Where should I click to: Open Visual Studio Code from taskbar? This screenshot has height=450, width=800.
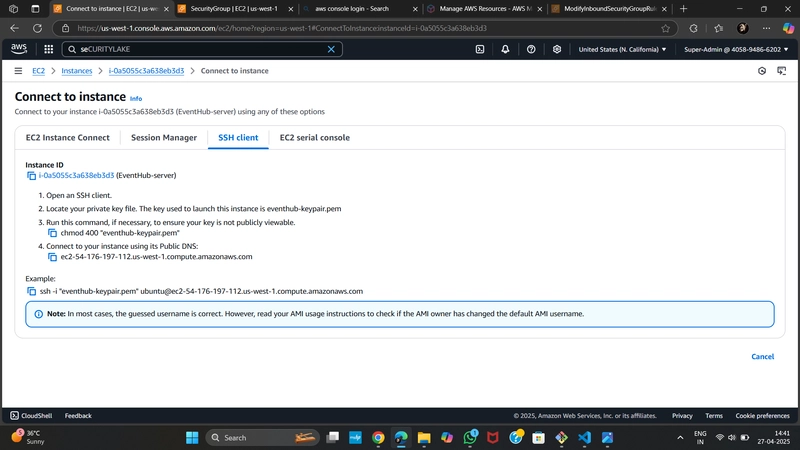(585, 437)
